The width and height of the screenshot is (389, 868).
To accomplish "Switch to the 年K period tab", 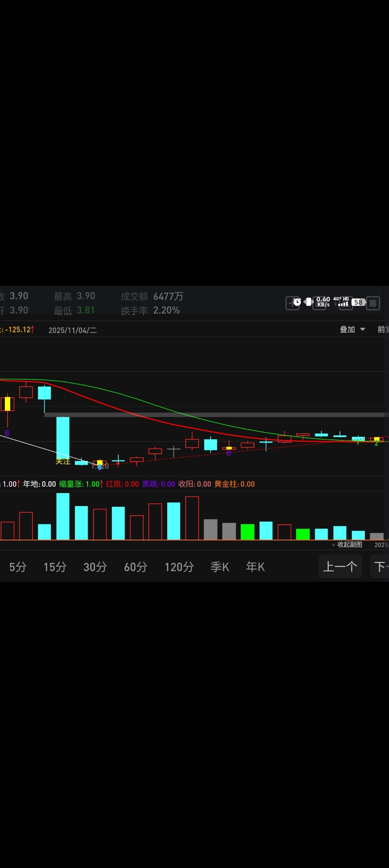I will pyautogui.click(x=255, y=567).
